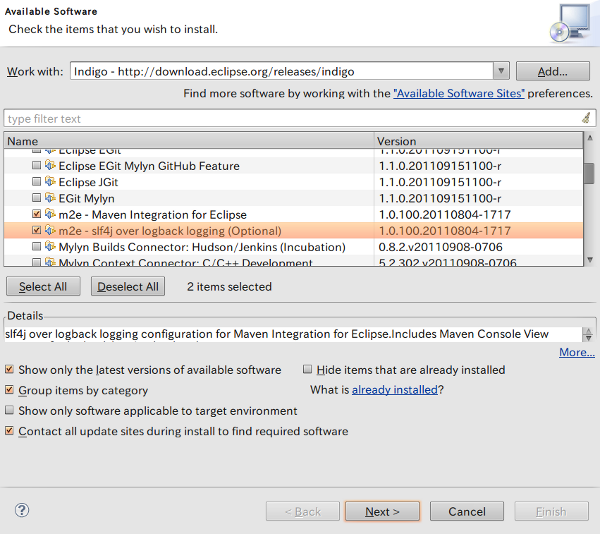Clear the filter text using the broom icon
Screen dimensions: 600x534
pyautogui.click(x=586, y=118)
